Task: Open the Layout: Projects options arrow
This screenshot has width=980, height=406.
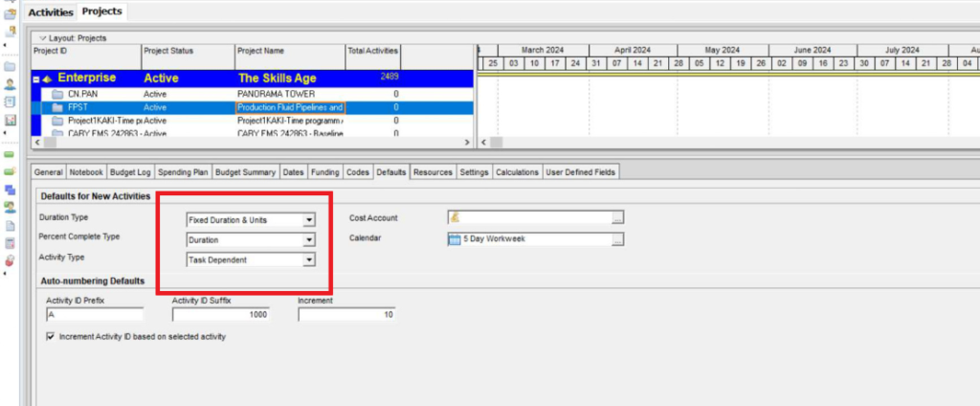Action: [43, 38]
